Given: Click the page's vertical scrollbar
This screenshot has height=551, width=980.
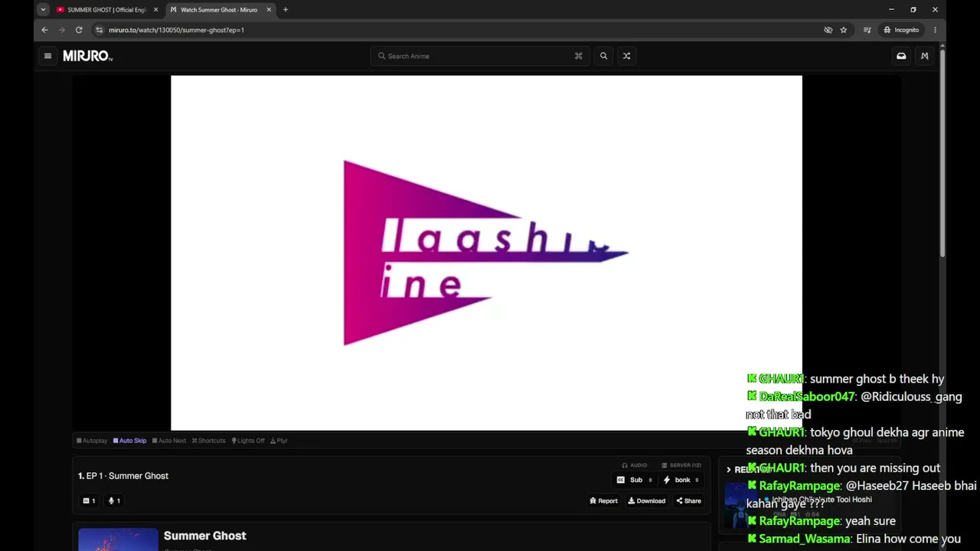Looking at the screenshot, I should [942, 153].
